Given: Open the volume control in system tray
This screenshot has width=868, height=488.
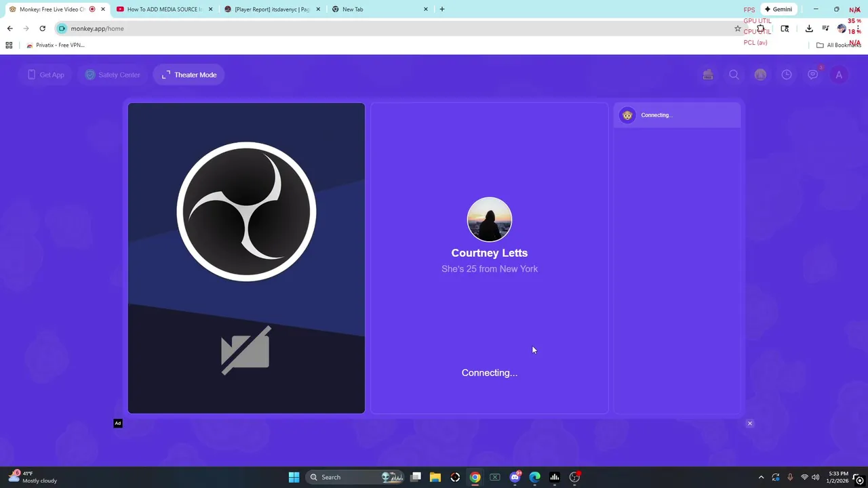Looking at the screenshot, I should pyautogui.click(x=815, y=477).
